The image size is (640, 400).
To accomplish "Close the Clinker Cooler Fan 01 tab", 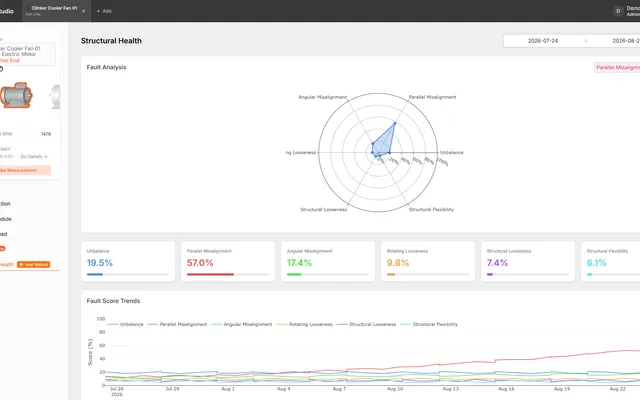I will [x=84, y=11].
